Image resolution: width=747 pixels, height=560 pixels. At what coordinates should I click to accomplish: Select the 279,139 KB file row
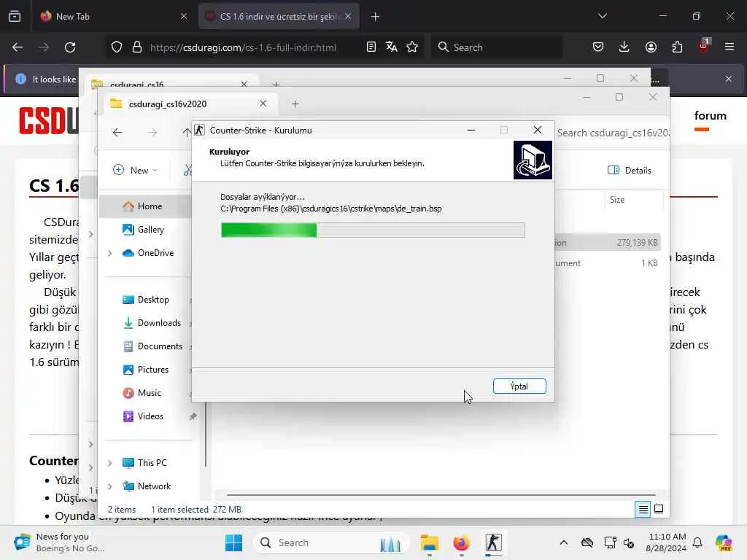pyautogui.click(x=608, y=243)
